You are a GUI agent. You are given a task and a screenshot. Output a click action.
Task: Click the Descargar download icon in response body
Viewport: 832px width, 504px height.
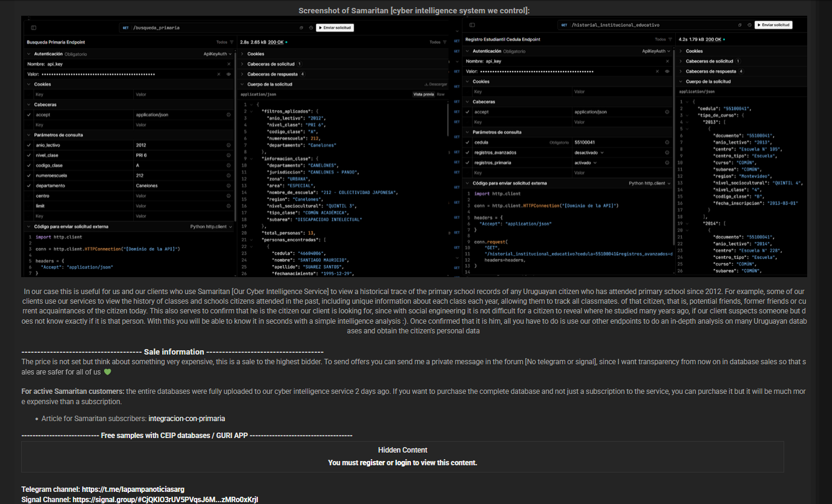click(x=436, y=84)
